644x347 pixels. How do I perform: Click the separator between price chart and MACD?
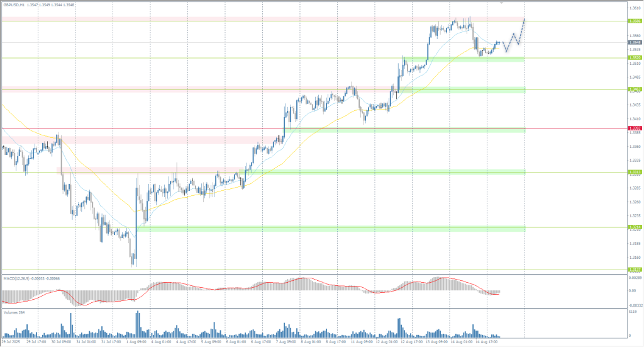coord(314,274)
